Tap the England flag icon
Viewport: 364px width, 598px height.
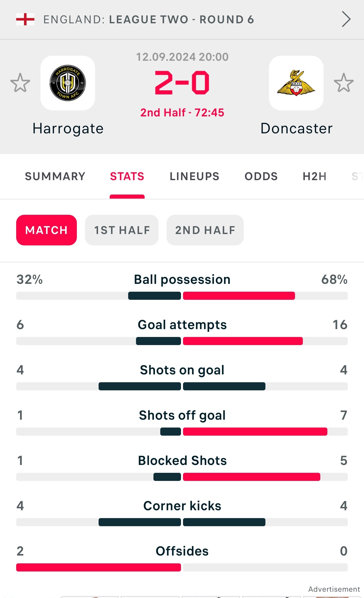(25, 19)
